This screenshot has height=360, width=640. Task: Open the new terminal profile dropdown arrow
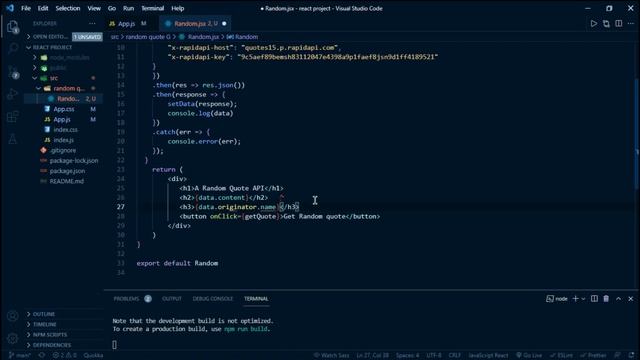(583, 299)
